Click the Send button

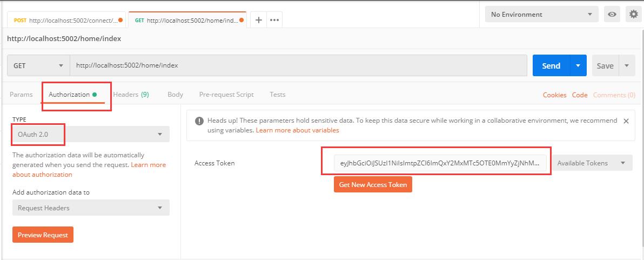551,65
